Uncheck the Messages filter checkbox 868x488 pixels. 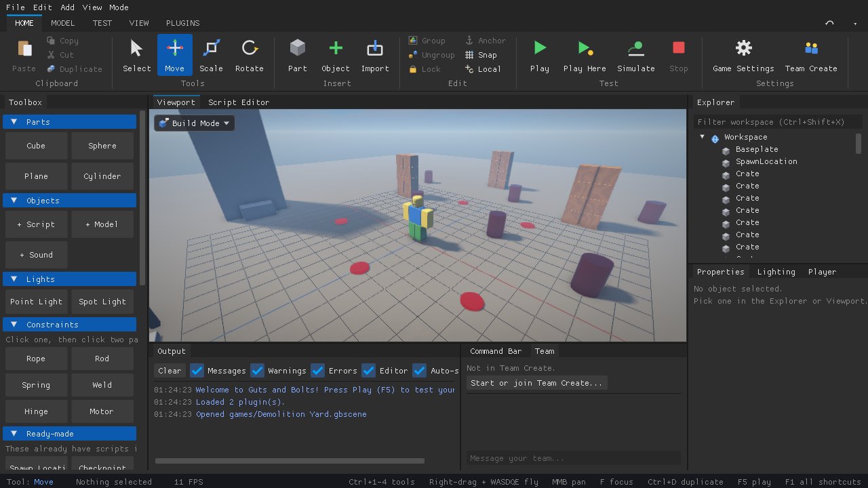tap(197, 370)
